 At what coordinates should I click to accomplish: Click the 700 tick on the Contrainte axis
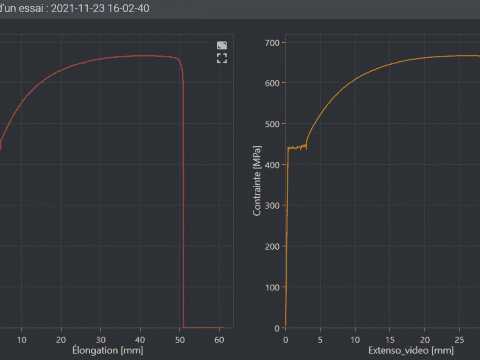[272, 43]
